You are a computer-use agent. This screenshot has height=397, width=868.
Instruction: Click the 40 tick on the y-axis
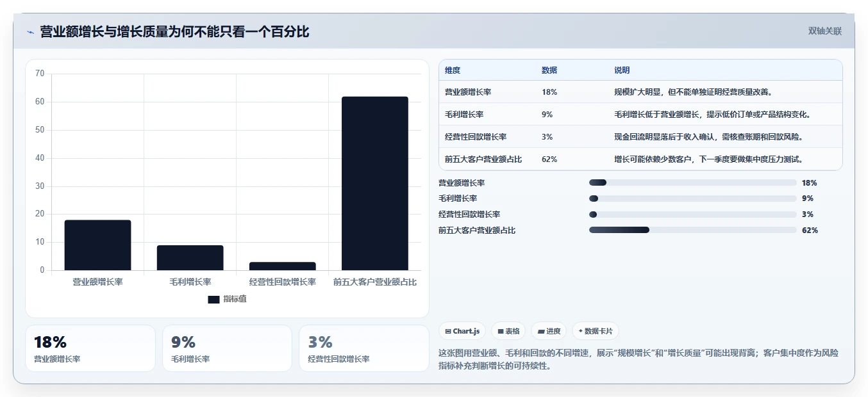point(40,158)
